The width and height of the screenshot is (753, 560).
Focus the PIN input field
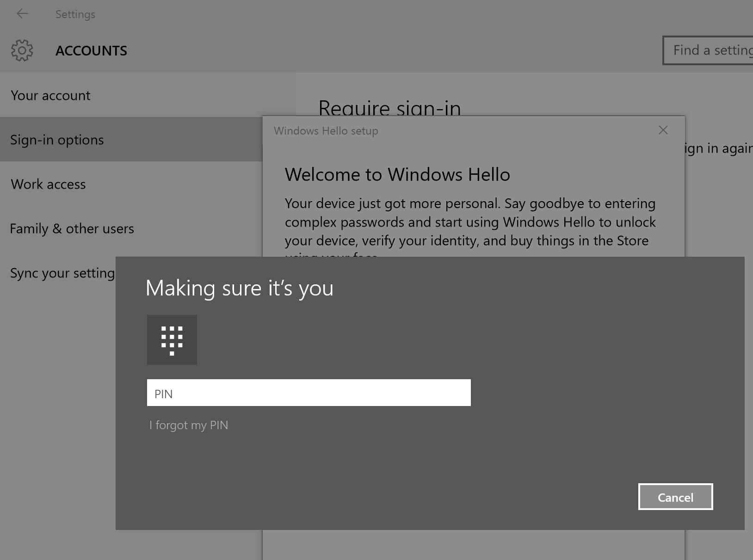coord(309,393)
